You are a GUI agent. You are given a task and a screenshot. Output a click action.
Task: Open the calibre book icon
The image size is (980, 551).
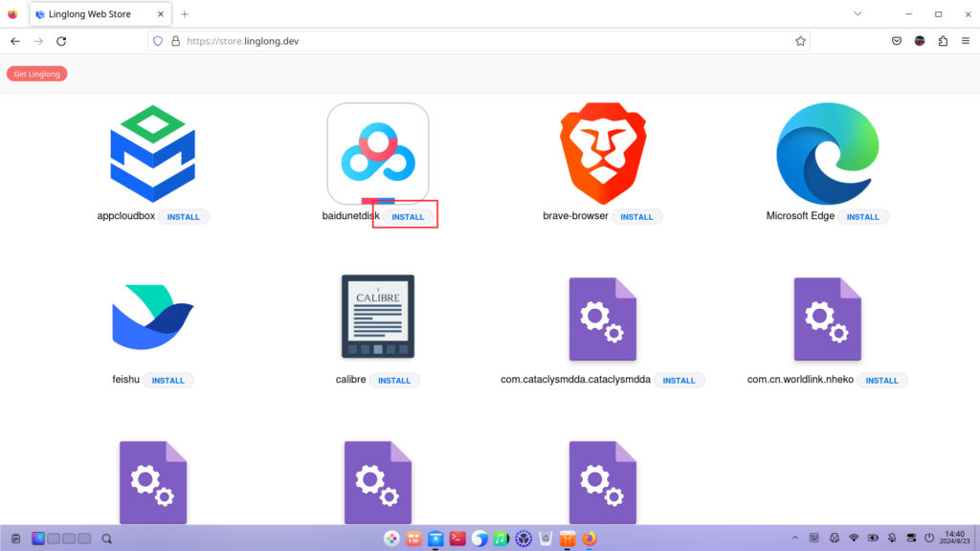click(378, 317)
